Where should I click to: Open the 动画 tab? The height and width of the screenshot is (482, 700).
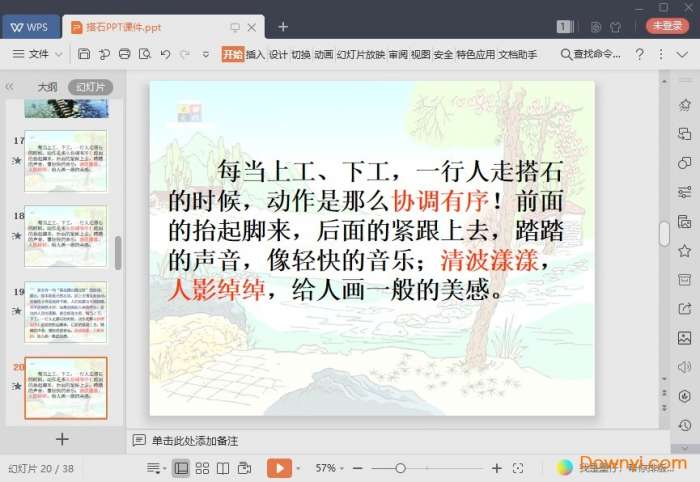[x=324, y=54]
